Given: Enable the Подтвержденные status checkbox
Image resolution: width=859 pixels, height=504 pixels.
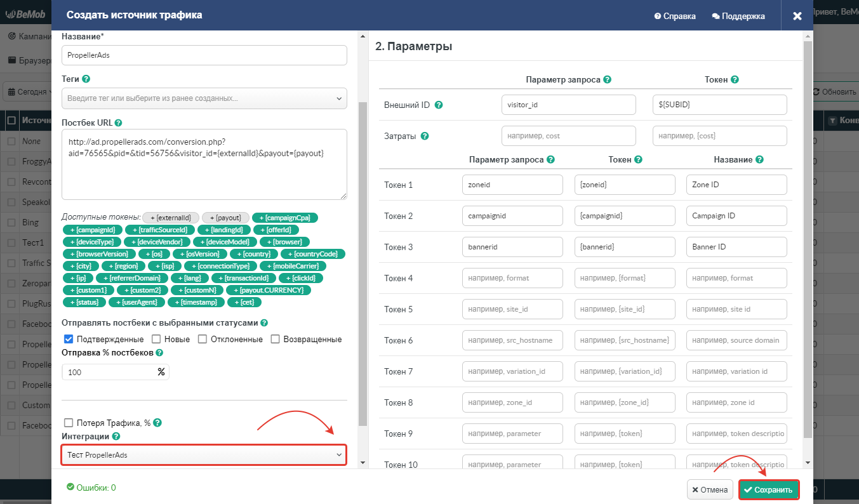Looking at the screenshot, I should (x=69, y=339).
